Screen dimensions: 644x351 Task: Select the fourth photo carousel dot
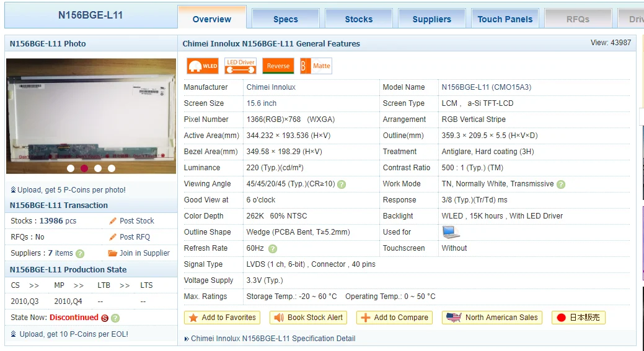pos(112,168)
